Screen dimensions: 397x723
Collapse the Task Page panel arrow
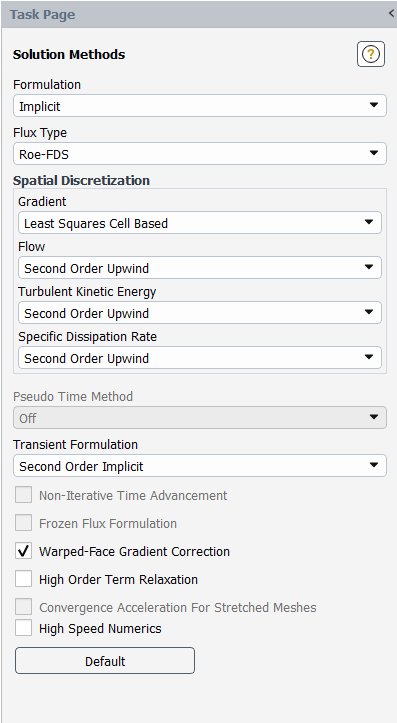[392, 14]
